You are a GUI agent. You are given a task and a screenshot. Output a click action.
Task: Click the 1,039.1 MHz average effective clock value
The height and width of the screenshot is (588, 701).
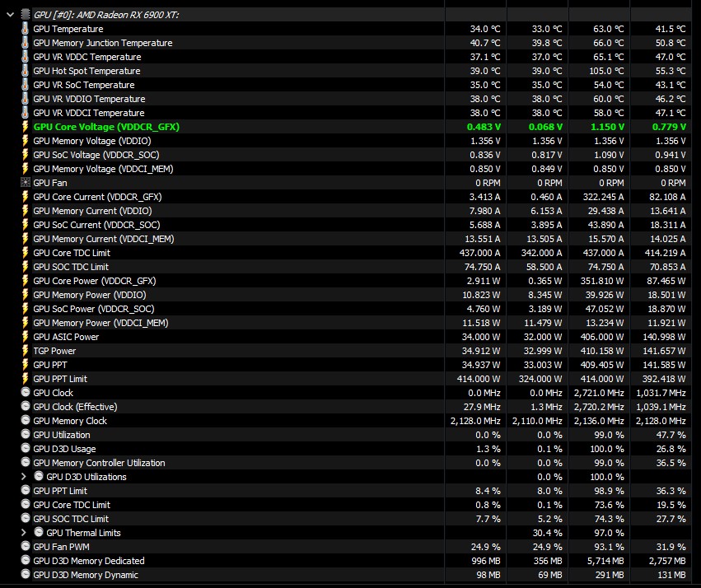click(661, 407)
